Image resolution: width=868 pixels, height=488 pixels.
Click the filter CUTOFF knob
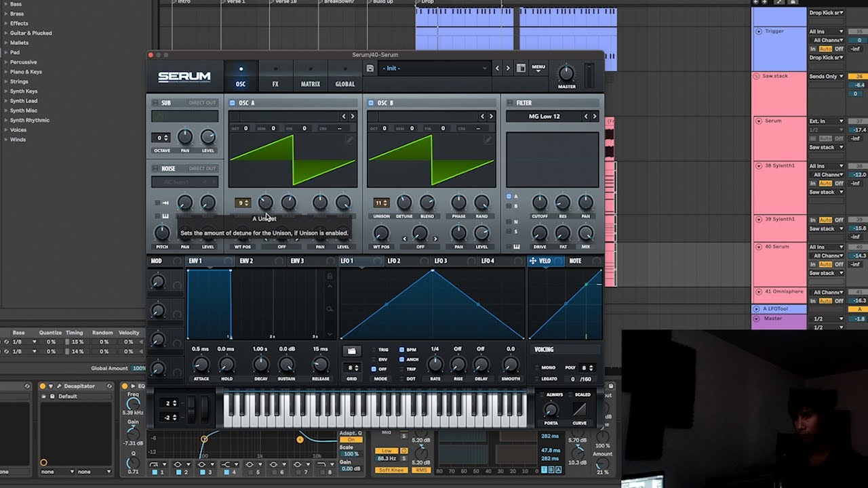539,202
